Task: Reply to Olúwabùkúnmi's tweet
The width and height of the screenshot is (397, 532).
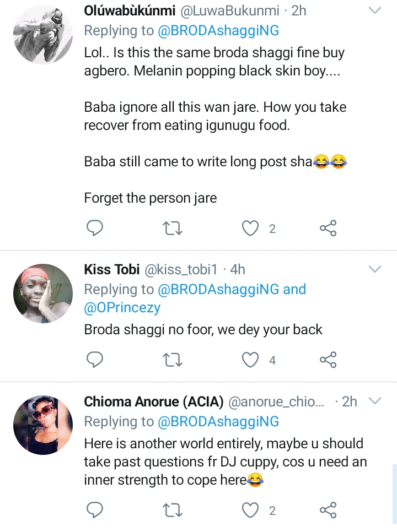Action: [x=95, y=228]
